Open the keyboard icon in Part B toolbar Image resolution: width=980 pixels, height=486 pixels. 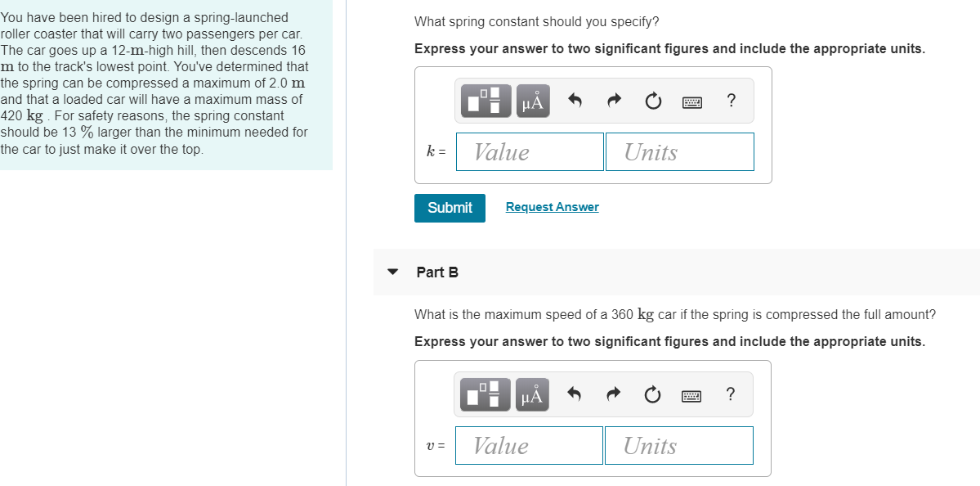[x=691, y=394]
